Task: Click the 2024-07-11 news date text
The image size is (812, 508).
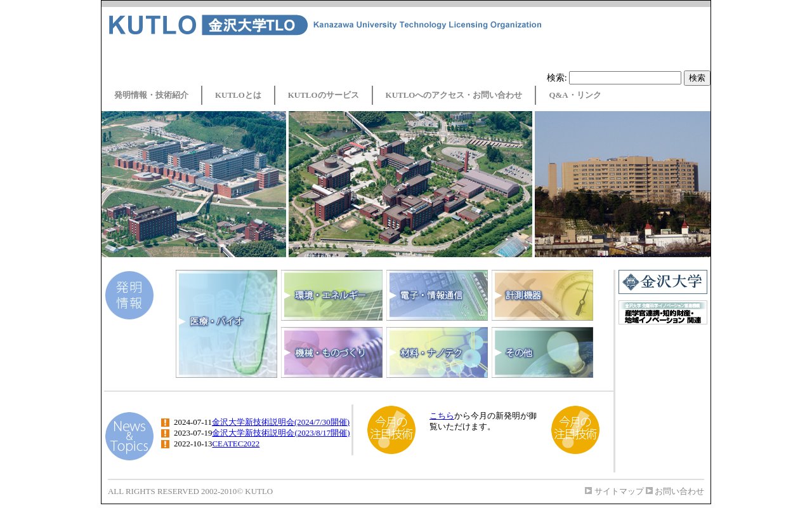Action: tap(193, 422)
